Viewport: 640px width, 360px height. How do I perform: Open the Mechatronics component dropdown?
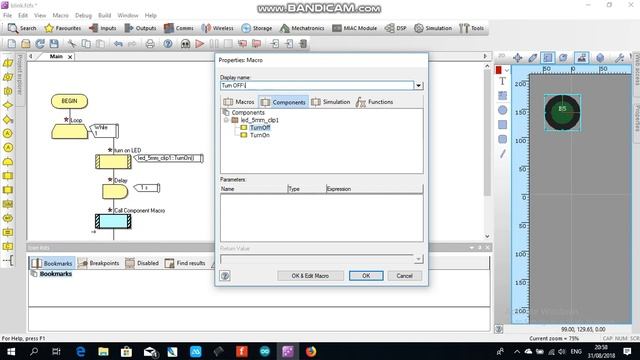pos(302,28)
